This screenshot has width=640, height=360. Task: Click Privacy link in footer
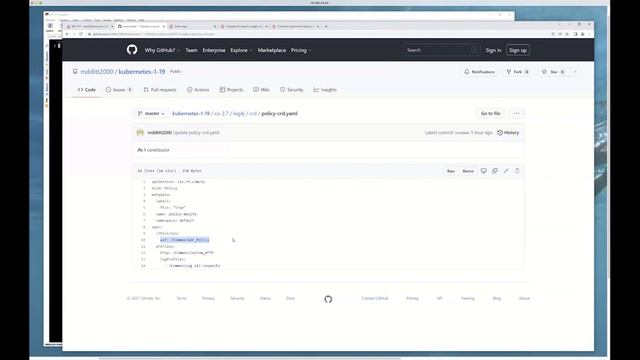click(x=208, y=298)
